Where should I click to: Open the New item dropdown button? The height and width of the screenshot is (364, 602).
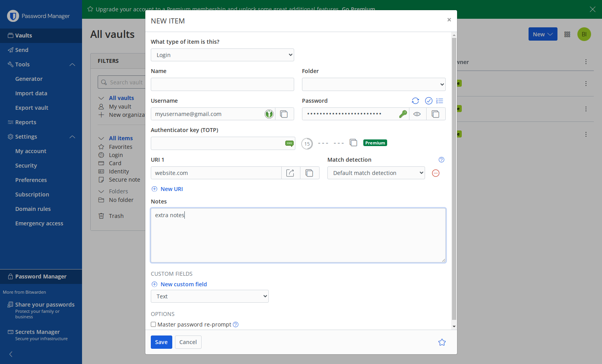click(x=543, y=34)
